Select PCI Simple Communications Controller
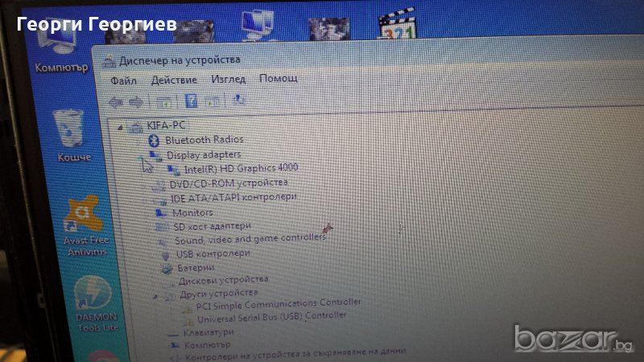Image resolution: width=644 pixels, height=362 pixels. pos(279,302)
